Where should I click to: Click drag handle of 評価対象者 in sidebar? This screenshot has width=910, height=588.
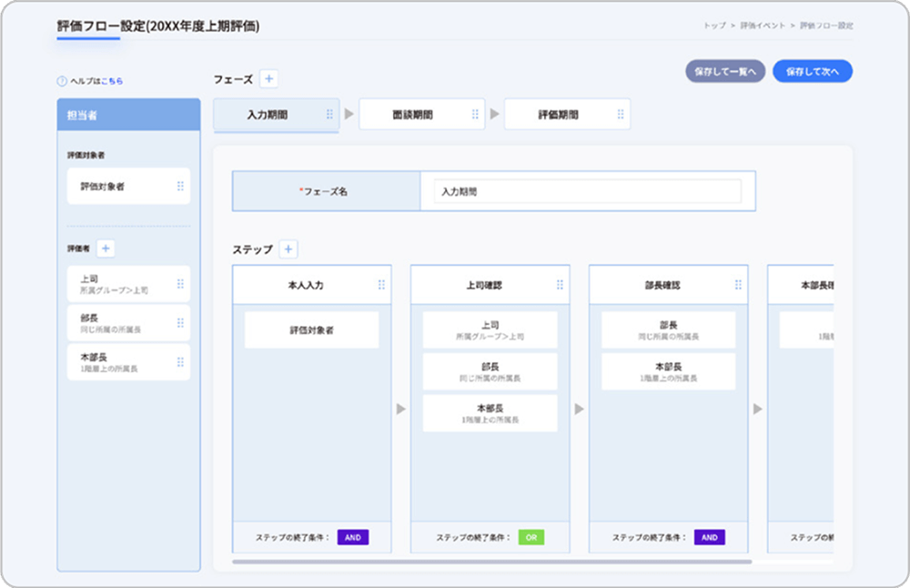point(180,186)
